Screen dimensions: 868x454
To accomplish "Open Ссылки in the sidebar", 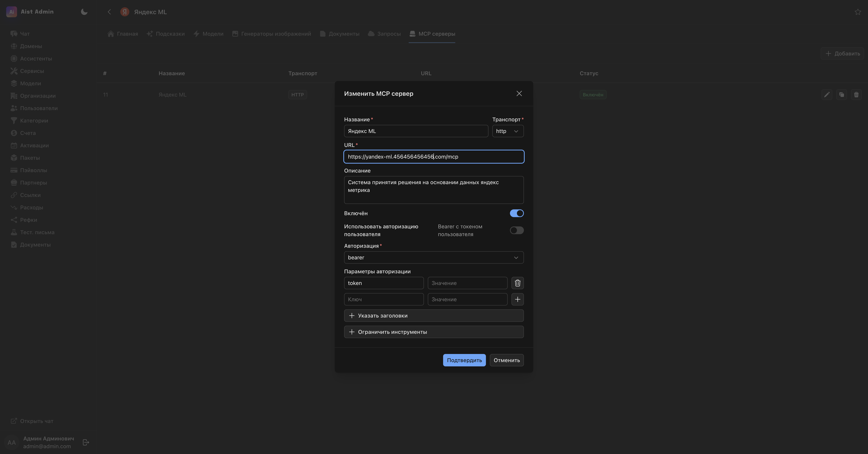I will click(26, 195).
